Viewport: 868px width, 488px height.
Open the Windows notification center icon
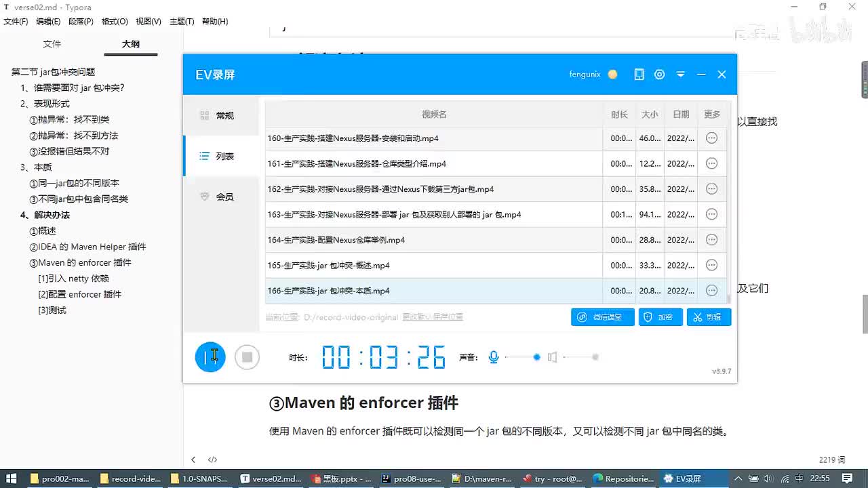point(846,479)
